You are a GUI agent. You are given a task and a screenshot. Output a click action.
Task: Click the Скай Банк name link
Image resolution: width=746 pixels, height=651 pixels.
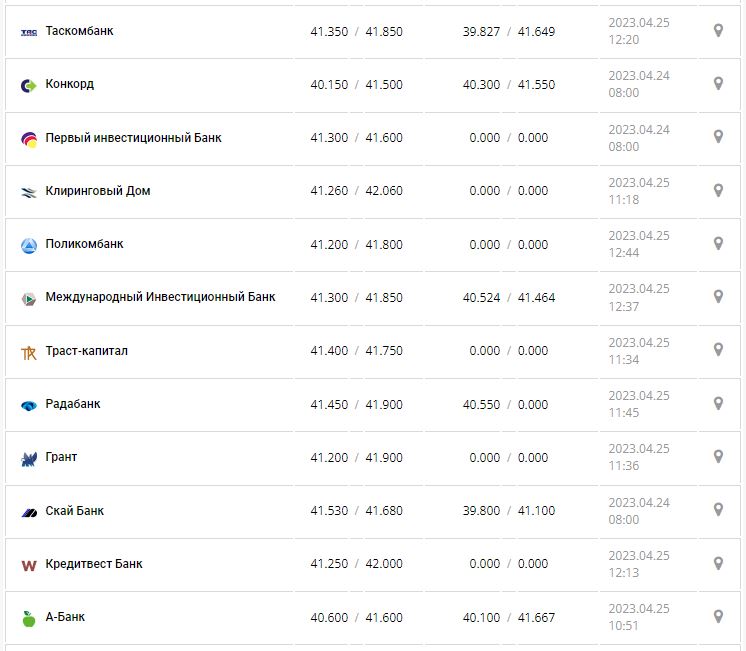click(75, 511)
